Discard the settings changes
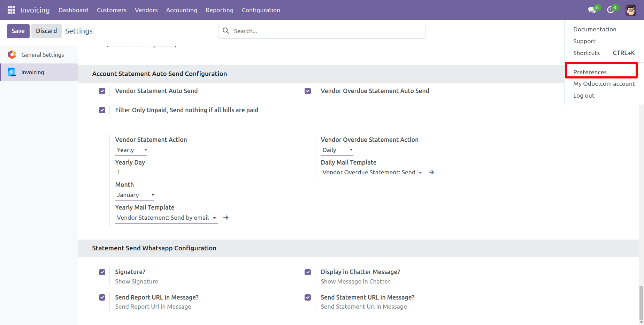Screen dimensions: 644x325 pyautogui.click(x=46, y=31)
